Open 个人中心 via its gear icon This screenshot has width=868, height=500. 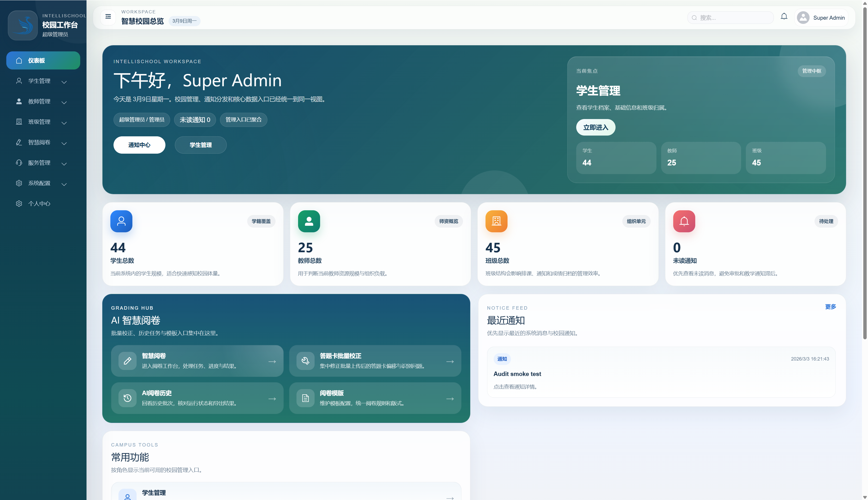point(19,203)
